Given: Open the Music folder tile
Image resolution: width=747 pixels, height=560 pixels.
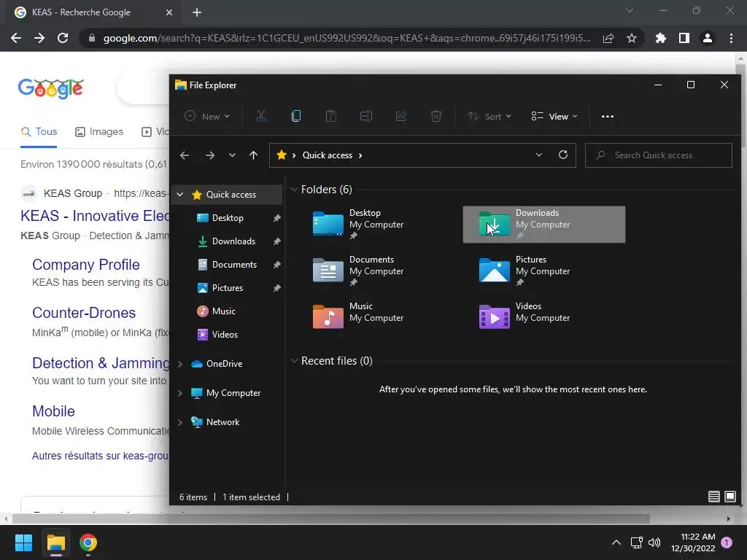Looking at the screenshot, I should (376, 318).
